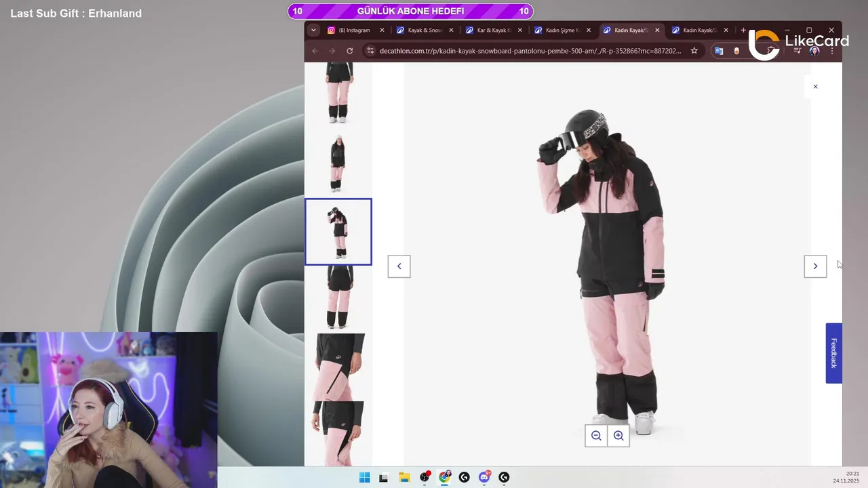
Task: Go back in browser history
Action: [x=315, y=51]
